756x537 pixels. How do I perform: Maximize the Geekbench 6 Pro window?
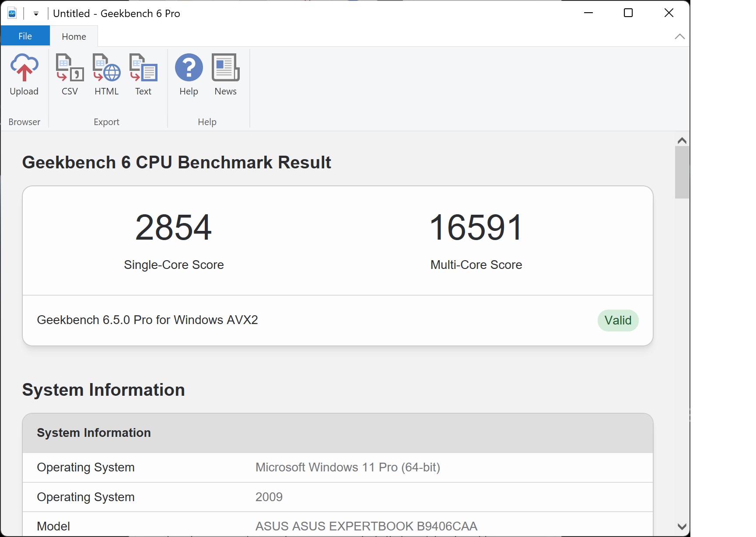click(628, 13)
